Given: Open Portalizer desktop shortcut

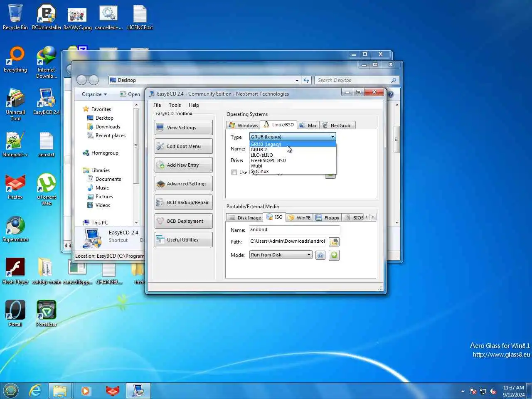Looking at the screenshot, I should click(47, 314).
